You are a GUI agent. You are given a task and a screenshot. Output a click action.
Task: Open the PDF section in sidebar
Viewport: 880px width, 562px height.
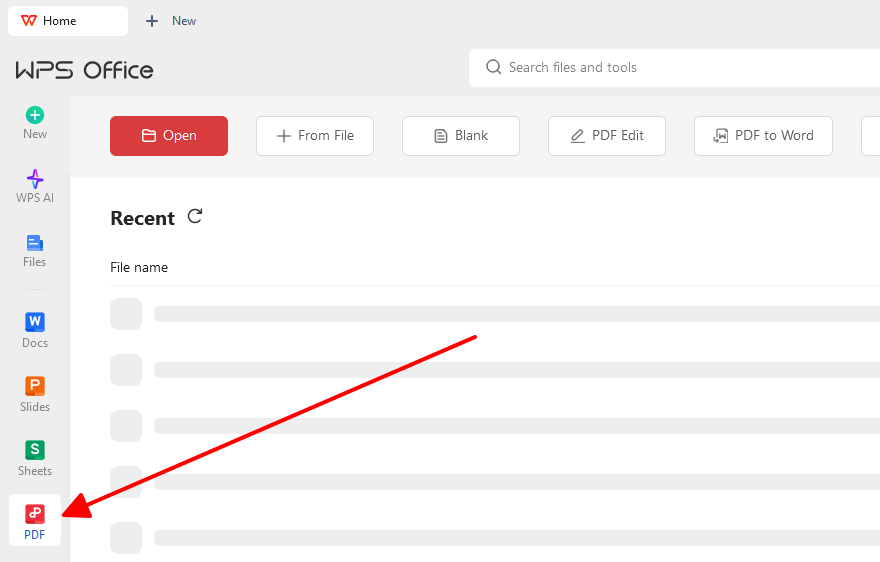[35, 520]
